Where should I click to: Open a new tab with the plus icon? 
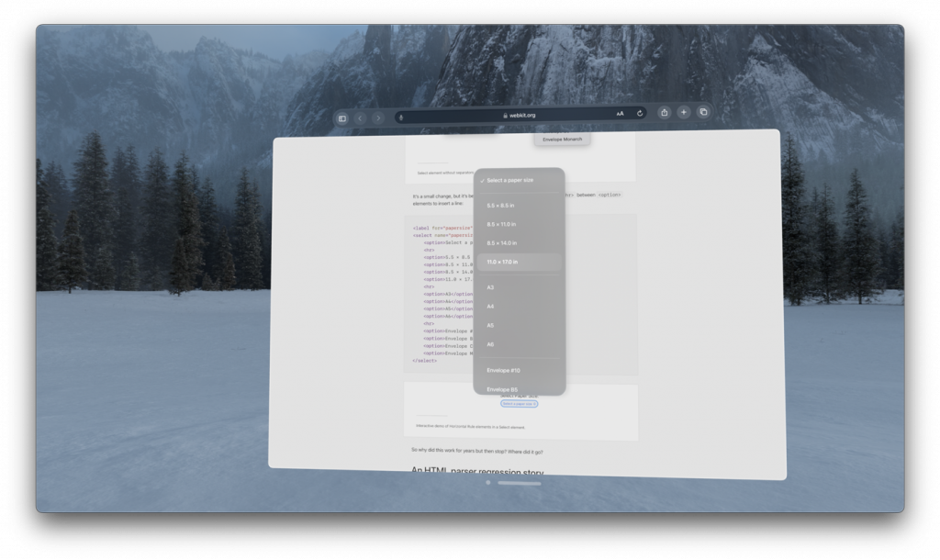click(683, 112)
